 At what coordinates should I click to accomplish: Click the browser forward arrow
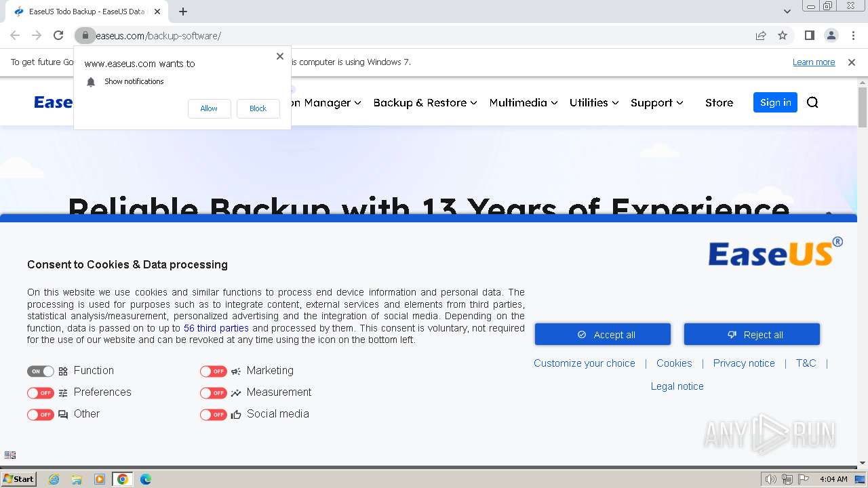pyautogui.click(x=37, y=35)
